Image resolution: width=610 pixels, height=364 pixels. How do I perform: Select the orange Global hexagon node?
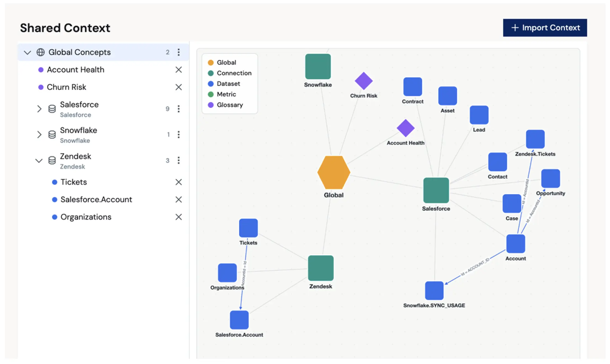pyautogui.click(x=334, y=172)
